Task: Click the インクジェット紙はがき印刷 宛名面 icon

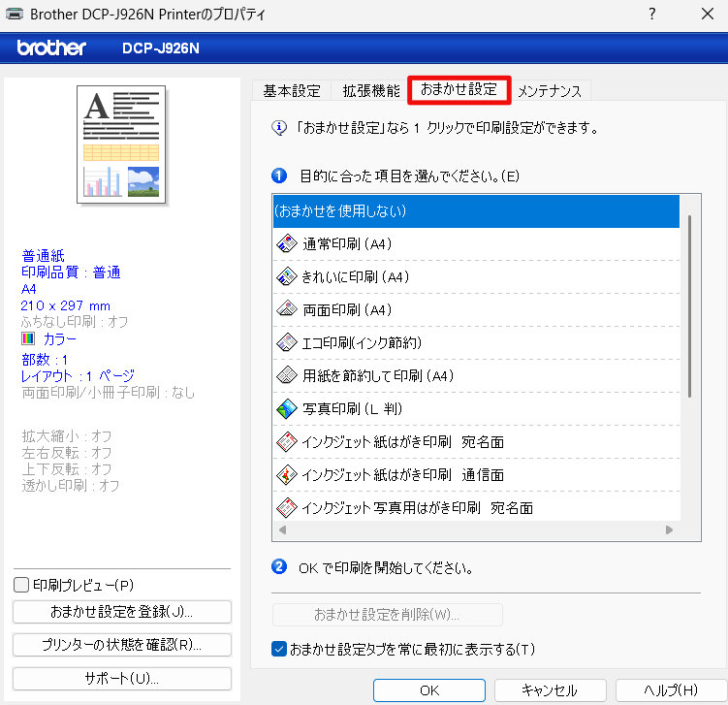Action: click(287, 441)
